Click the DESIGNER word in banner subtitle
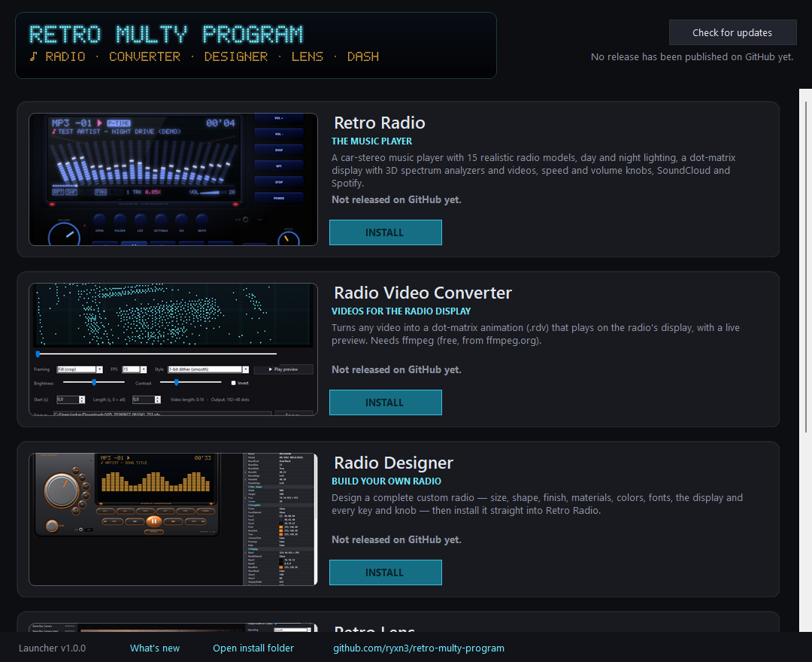 [235, 56]
